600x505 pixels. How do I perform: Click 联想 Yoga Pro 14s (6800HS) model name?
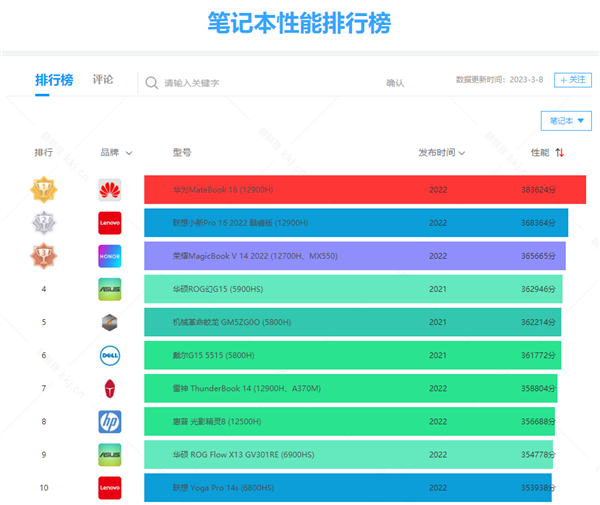(x=223, y=488)
